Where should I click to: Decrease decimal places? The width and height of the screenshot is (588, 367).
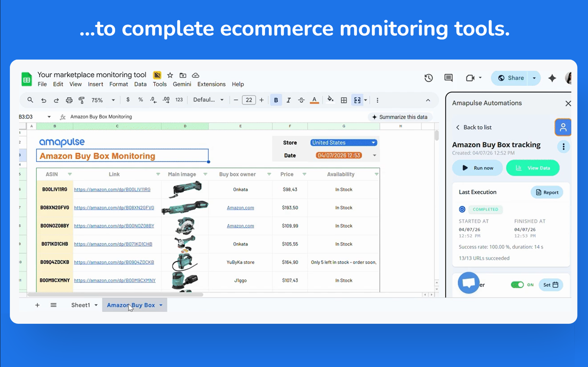[x=153, y=100]
